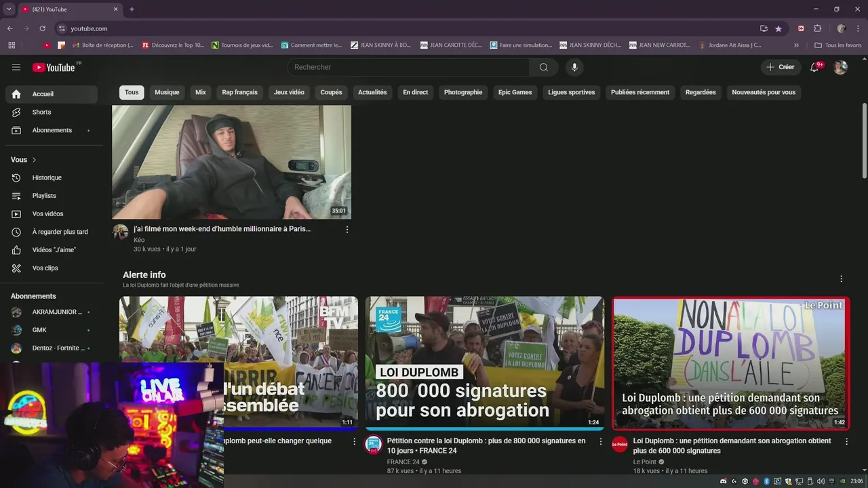The height and width of the screenshot is (488, 868).
Task: Open options for the Alerte info section
Action: [x=841, y=279]
